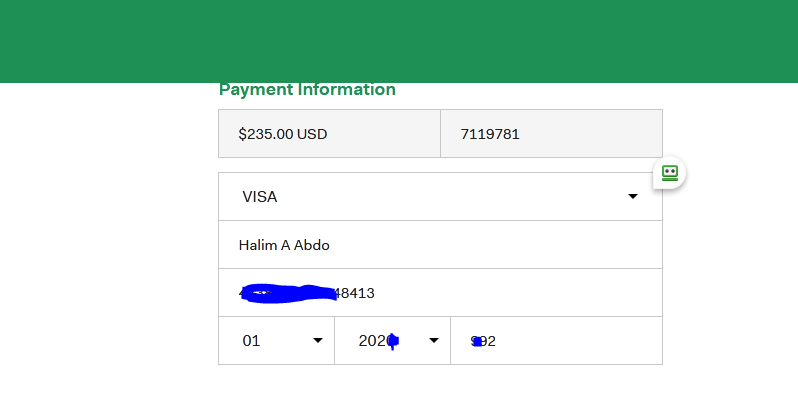The height and width of the screenshot is (403, 798).
Task: Click the blue mark on the year
Action: (393, 341)
